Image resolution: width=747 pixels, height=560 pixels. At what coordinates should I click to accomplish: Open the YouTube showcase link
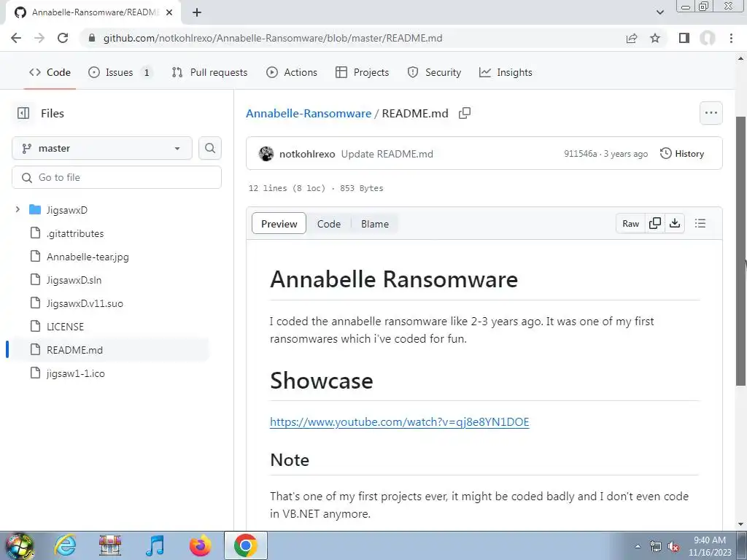coord(399,422)
